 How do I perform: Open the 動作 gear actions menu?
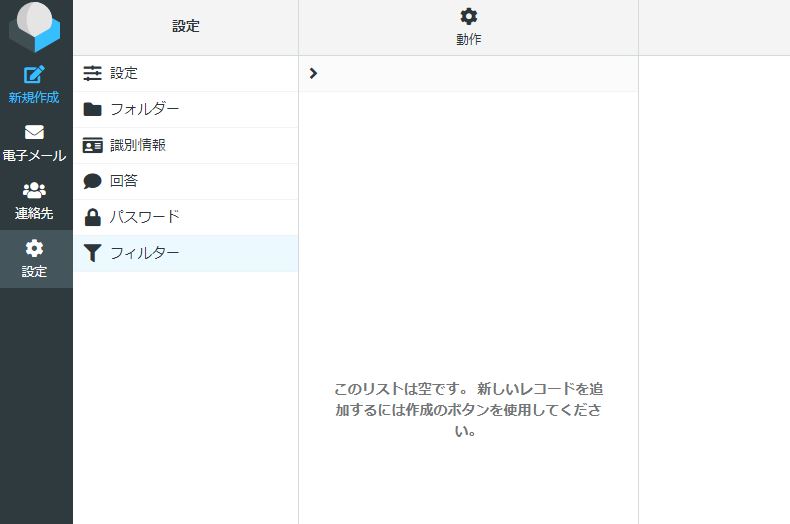(468, 16)
